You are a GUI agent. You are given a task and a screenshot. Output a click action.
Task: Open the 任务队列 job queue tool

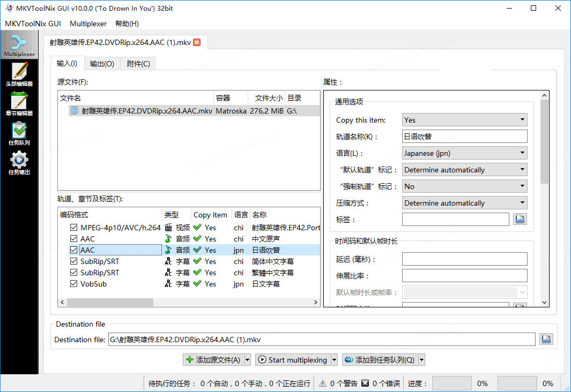[19, 133]
